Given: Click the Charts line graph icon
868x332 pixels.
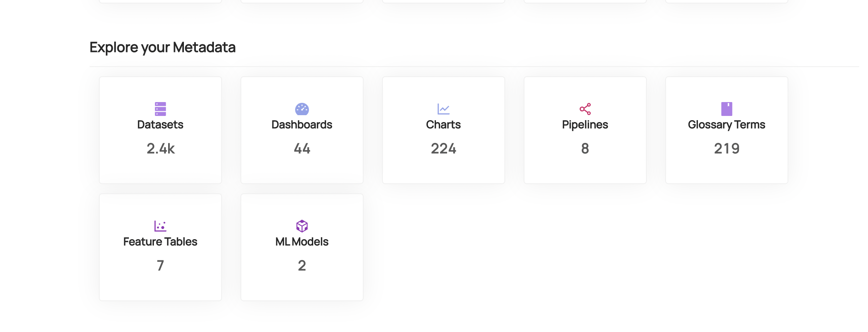Looking at the screenshot, I should click(443, 109).
